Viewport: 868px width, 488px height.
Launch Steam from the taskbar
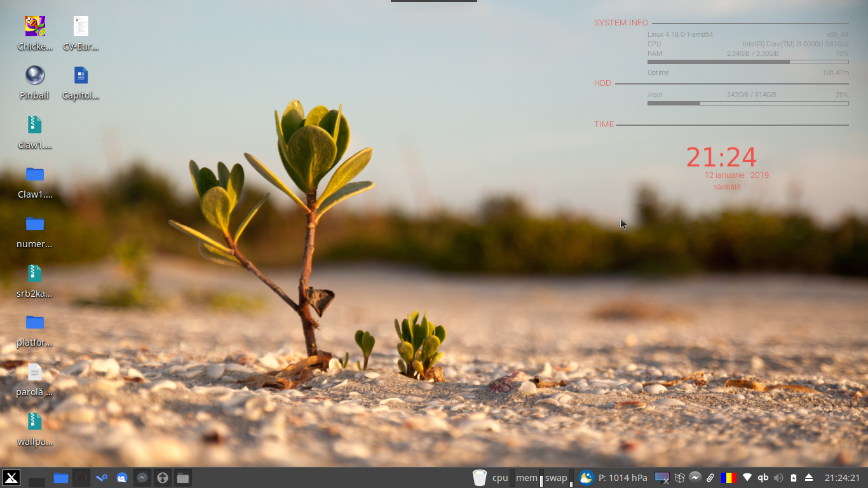coord(102,478)
